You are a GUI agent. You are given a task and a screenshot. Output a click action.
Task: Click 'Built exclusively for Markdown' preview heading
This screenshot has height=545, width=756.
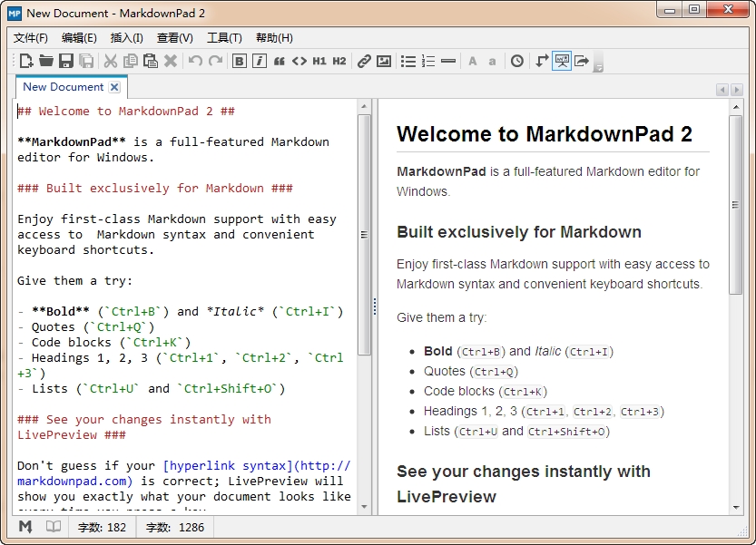(519, 232)
